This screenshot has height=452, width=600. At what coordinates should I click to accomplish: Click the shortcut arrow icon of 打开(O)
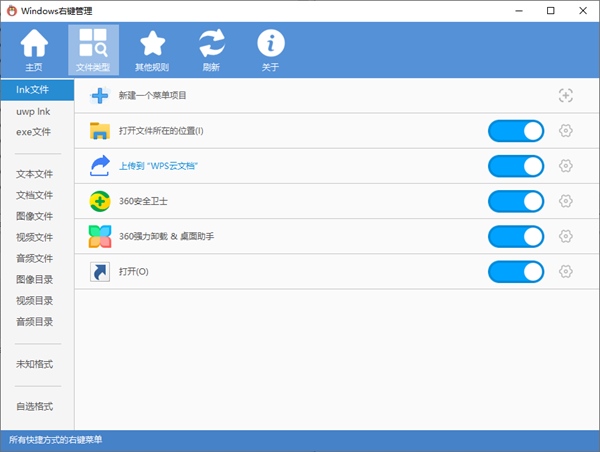[x=100, y=272]
